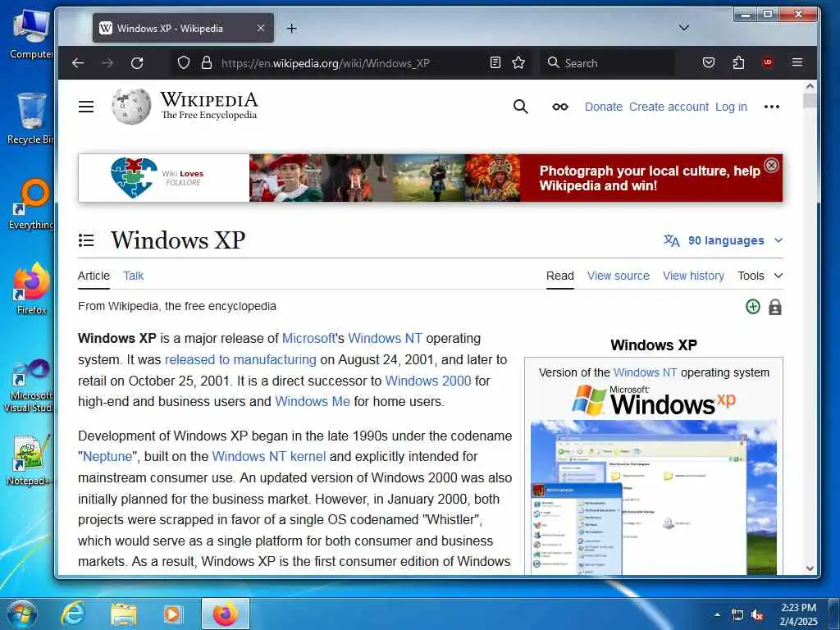Image resolution: width=840 pixels, height=630 pixels.
Task: Select the Read tab
Action: tap(560, 276)
